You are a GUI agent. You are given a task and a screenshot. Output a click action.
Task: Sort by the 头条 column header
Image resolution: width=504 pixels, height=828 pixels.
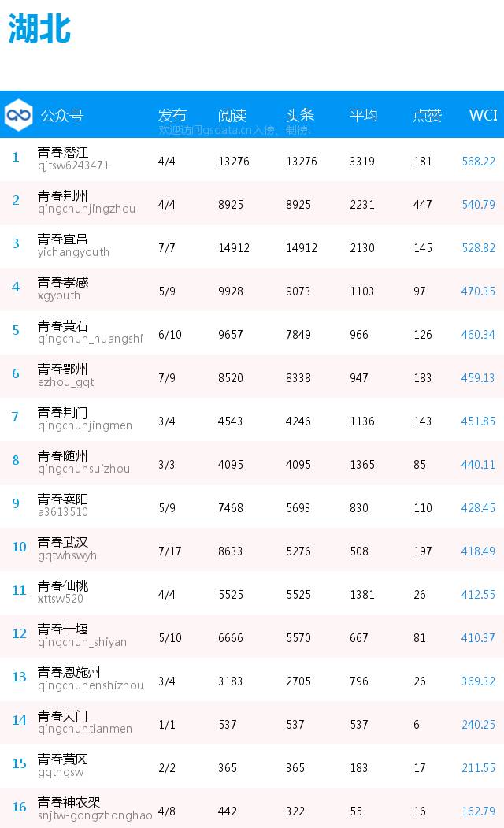click(300, 115)
